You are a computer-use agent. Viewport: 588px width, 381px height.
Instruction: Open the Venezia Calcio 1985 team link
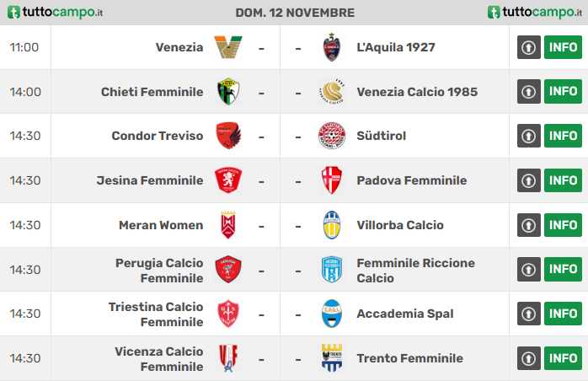417,92
